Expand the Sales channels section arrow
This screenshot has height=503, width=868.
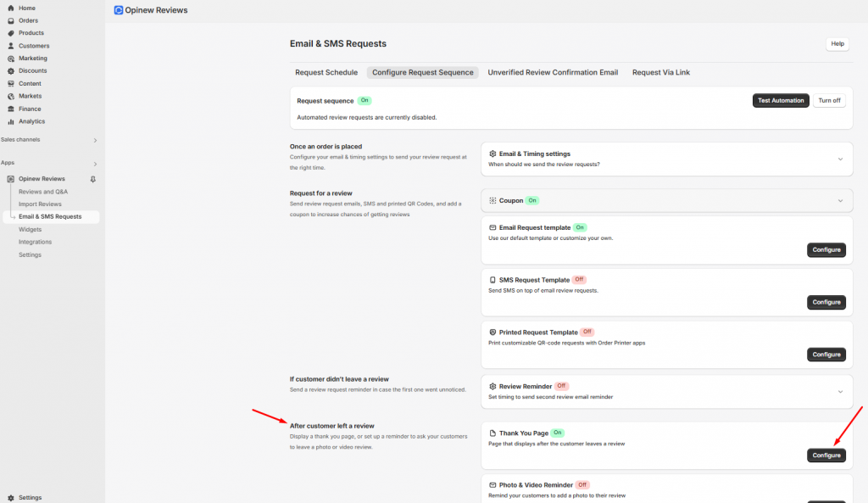point(95,140)
